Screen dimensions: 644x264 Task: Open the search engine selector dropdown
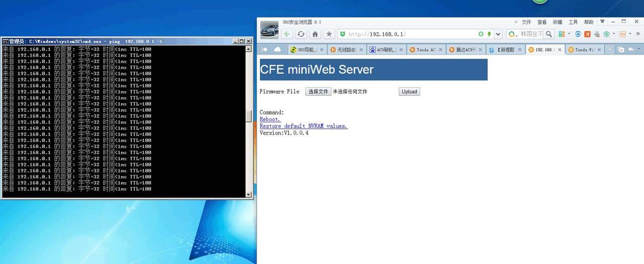pyautogui.click(x=512, y=34)
